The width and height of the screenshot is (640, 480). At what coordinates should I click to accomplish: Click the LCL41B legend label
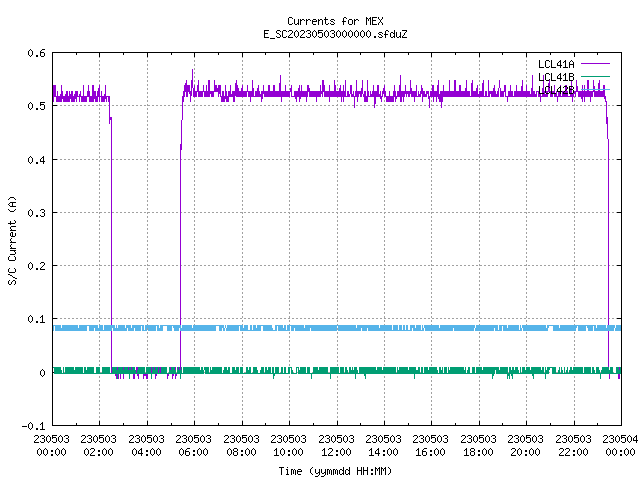point(556,77)
